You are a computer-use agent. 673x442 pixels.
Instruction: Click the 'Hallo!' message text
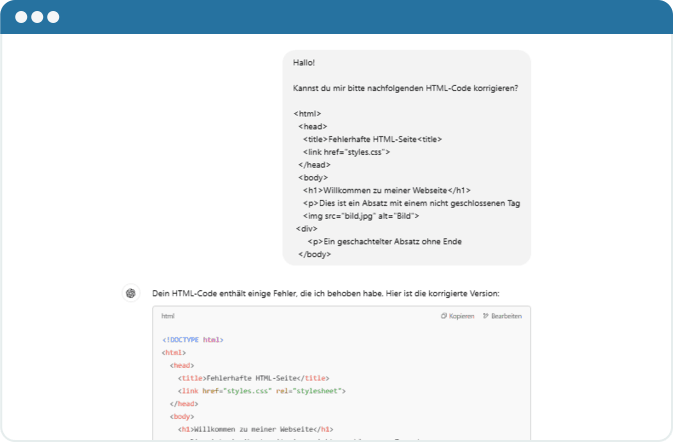pos(304,63)
